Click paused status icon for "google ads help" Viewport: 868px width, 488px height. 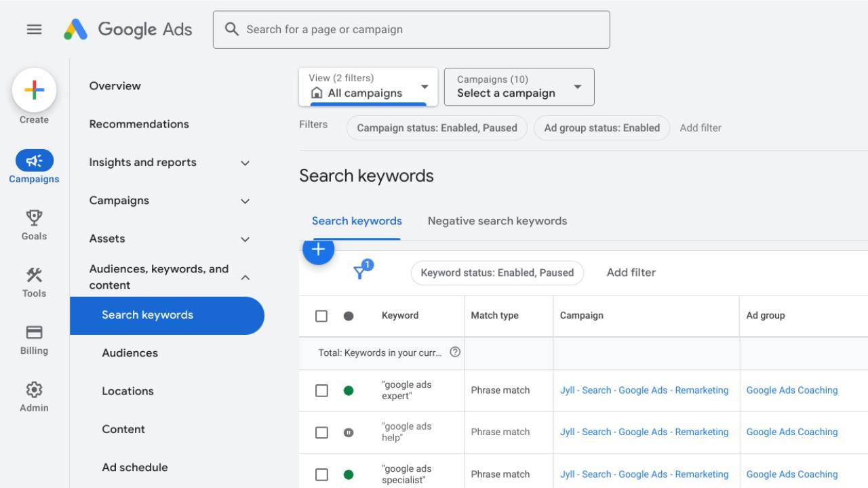tap(349, 432)
